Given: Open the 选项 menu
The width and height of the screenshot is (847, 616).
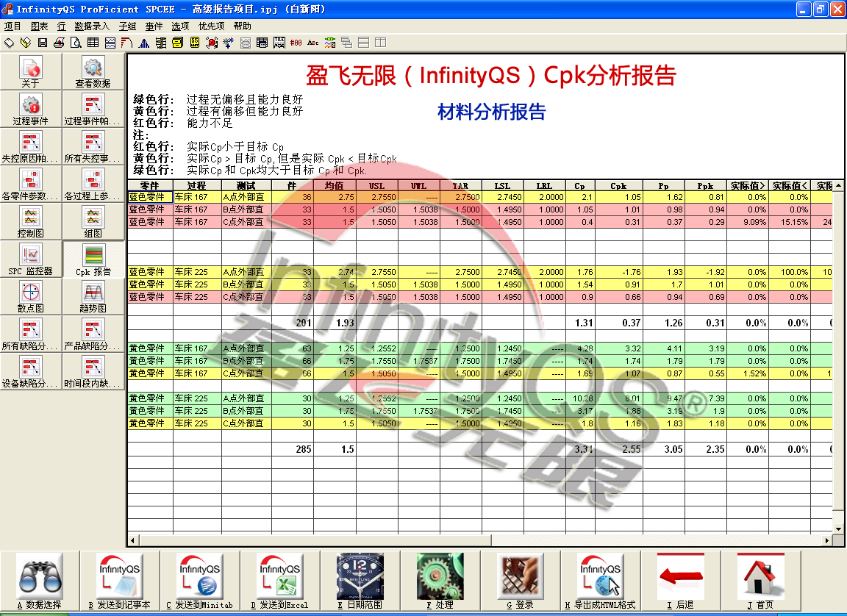Looking at the screenshot, I should tap(180, 26).
